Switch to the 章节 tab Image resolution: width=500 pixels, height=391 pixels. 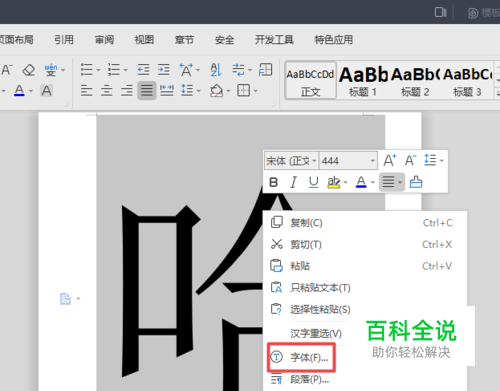[x=184, y=40]
